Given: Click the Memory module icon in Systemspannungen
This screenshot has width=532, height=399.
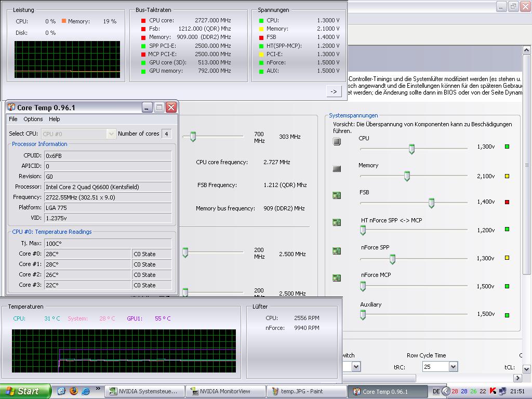Looking at the screenshot, I should [x=337, y=169].
